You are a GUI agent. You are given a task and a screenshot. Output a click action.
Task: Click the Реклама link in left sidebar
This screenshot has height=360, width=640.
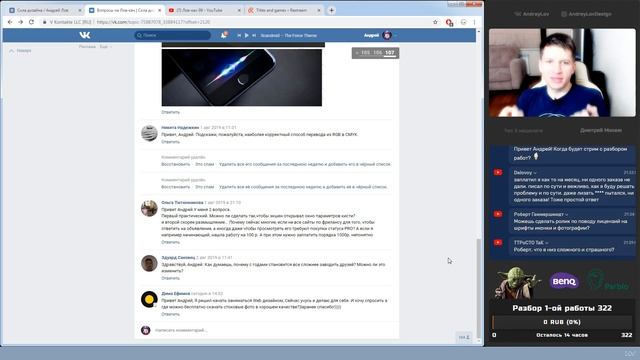[x=87, y=47]
